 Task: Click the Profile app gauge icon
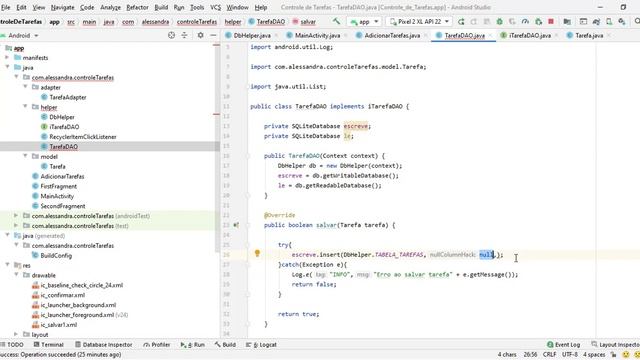pyautogui.click(x=525, y=22)
